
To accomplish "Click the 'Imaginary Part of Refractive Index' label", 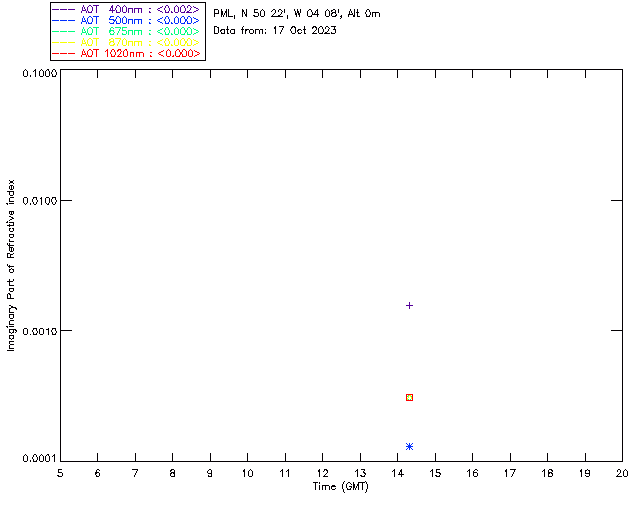I will pyautogui.click(x=11, y=265).
